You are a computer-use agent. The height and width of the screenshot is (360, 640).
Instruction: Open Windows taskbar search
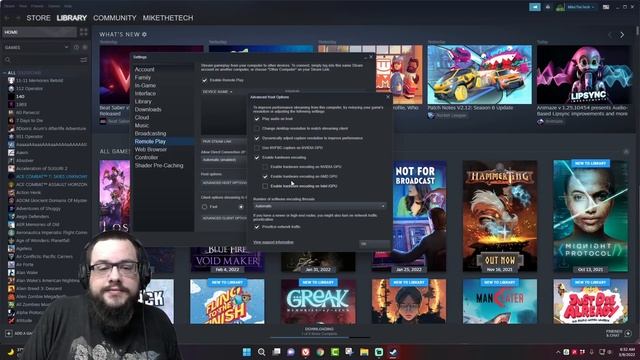(x=262, y=352)
